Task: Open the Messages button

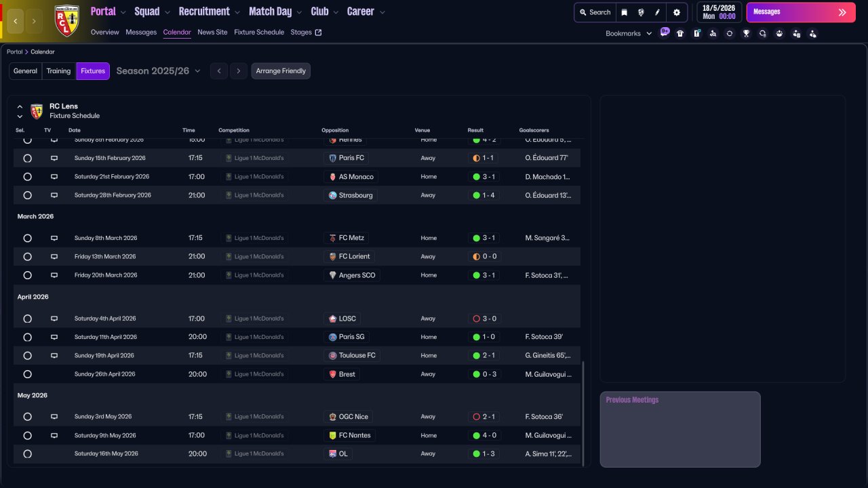Action: (800, 12)
